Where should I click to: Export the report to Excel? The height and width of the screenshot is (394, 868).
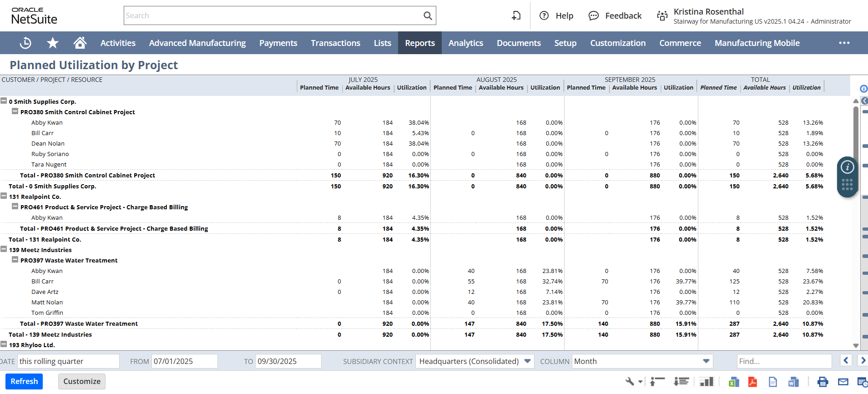coord(733,382)
